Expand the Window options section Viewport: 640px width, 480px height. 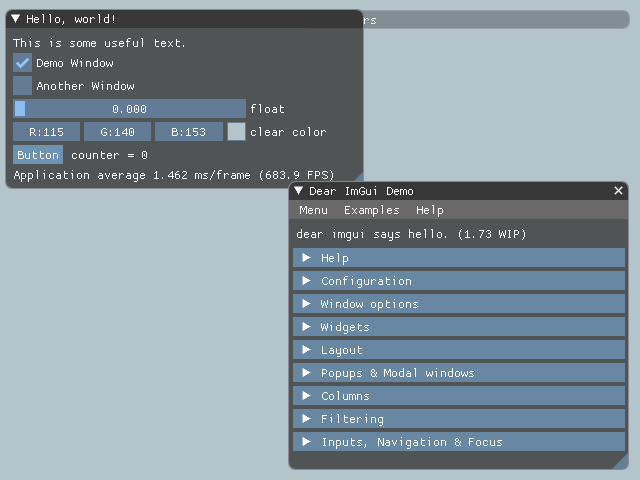pyautogui.click(x=458, y=304)
